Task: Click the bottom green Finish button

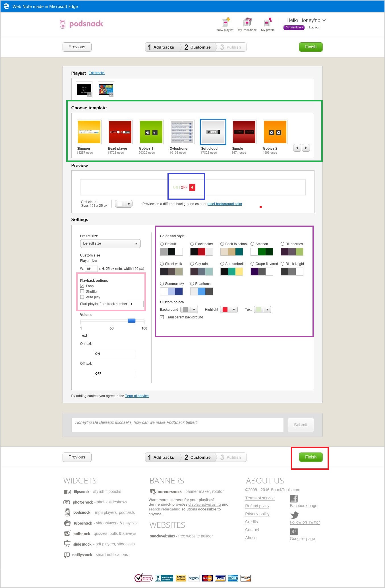Action: coord(311,457)
